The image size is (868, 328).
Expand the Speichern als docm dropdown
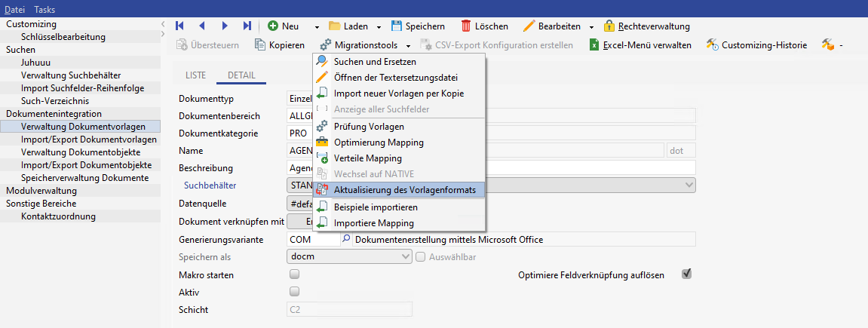pyautogui.click(x=406, y=257)
